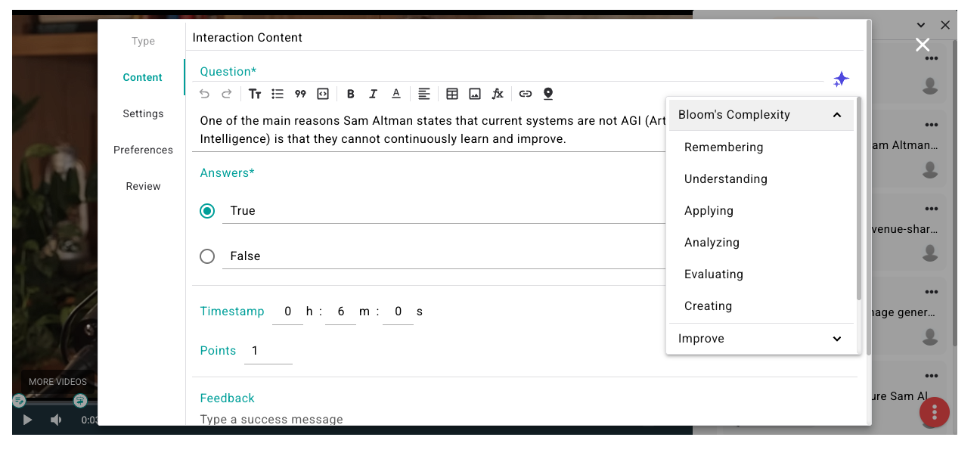980x462 pixels.
Task: Select the False answer radio button
Action: (207, 256)
